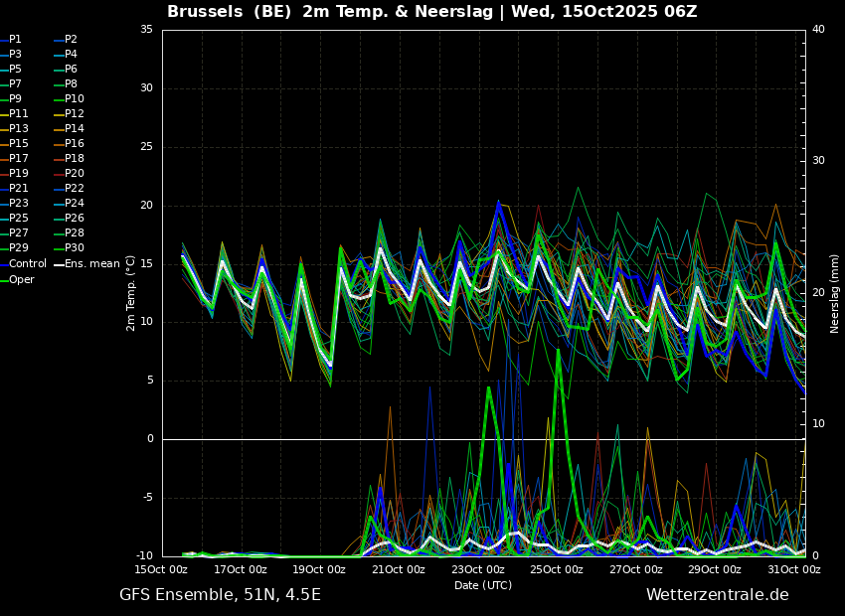
Task: Click the 31Oct 00z date tick label
Action: point(794,569)
